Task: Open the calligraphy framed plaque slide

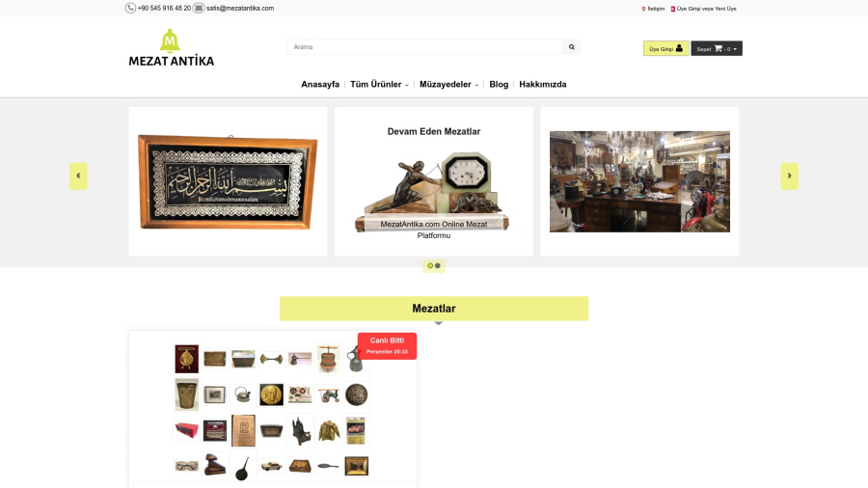Action: click(228, 181)
